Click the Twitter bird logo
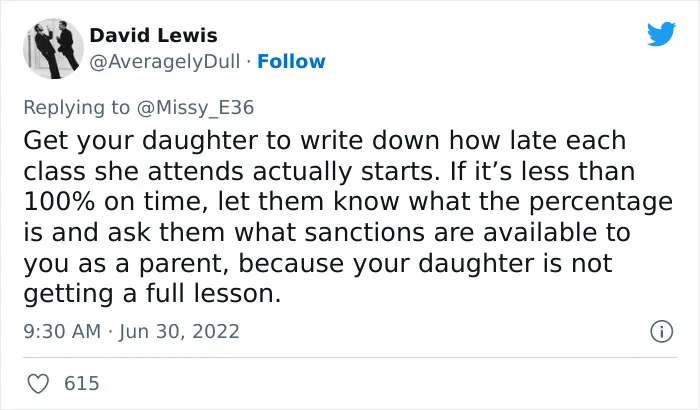Viewport: 700px width, 410px height. click(661, 33)
